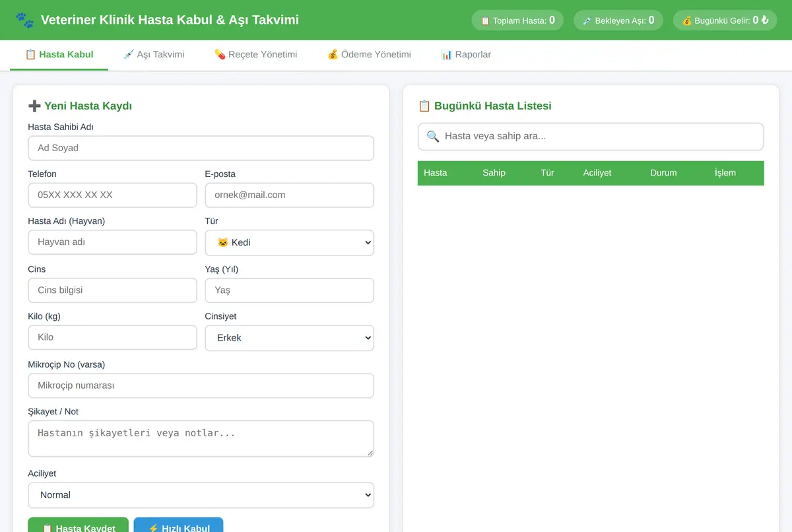Click the clinic title text in header

(x=170, y=20)
